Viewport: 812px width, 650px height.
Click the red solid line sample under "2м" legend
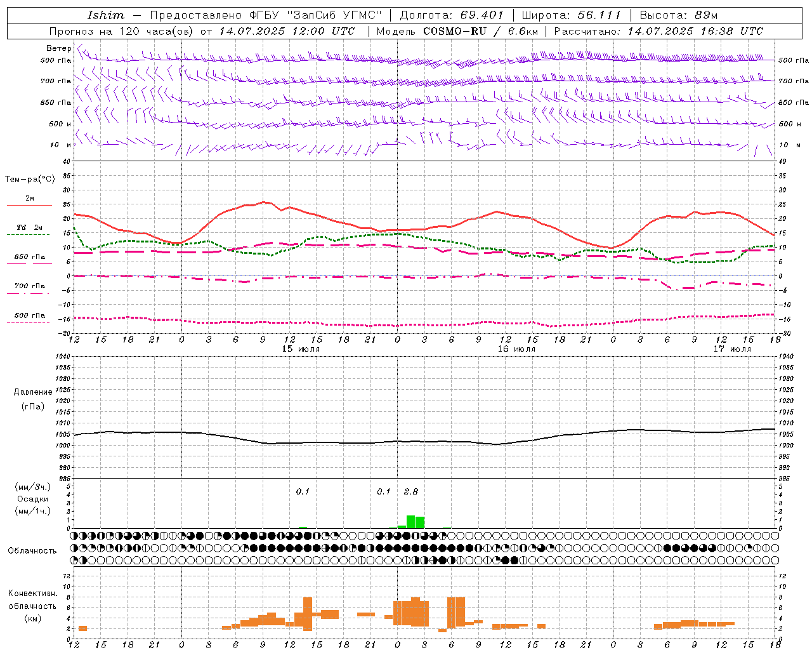[29, 206]
